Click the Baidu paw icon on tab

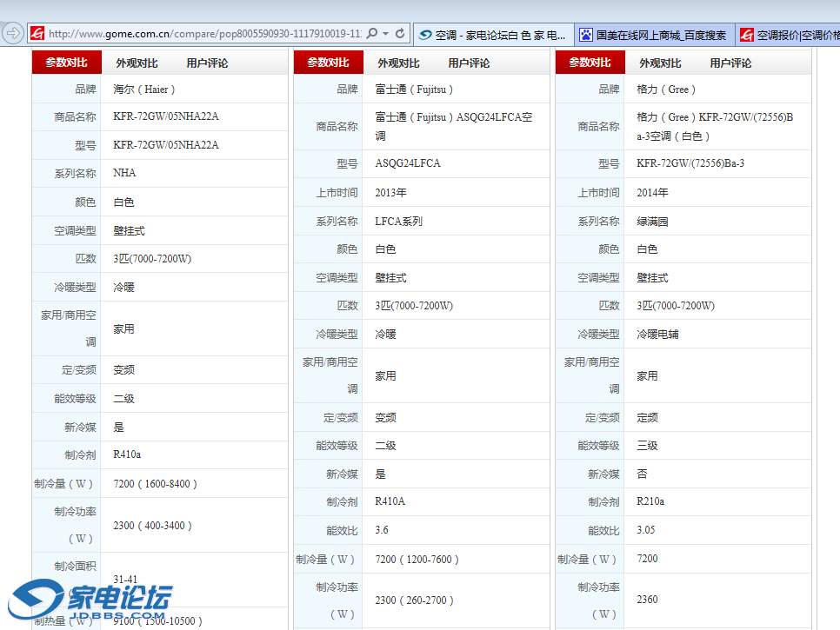[586, 35]
